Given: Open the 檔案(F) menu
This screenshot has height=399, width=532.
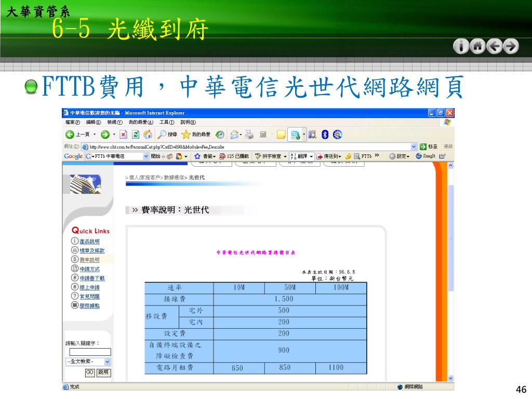Looking at the screenshot, I should pyautogui.click(x=73, y=122).
